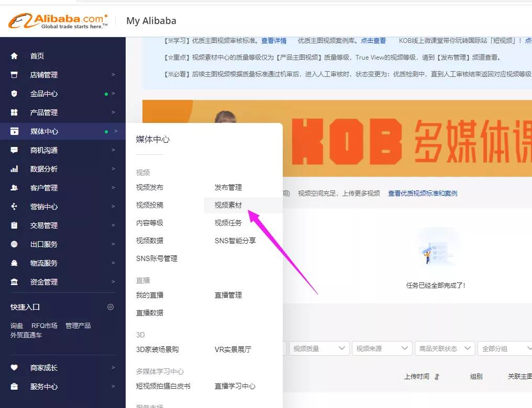Open the 全部分组 dropdown
The width and height of the screenshot is (532, 408).
[505, 348]
